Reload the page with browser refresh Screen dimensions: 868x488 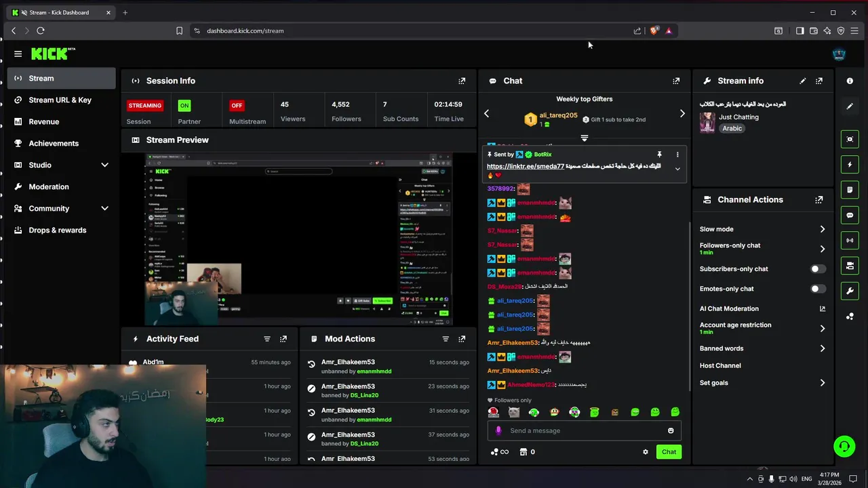point(41,30)
